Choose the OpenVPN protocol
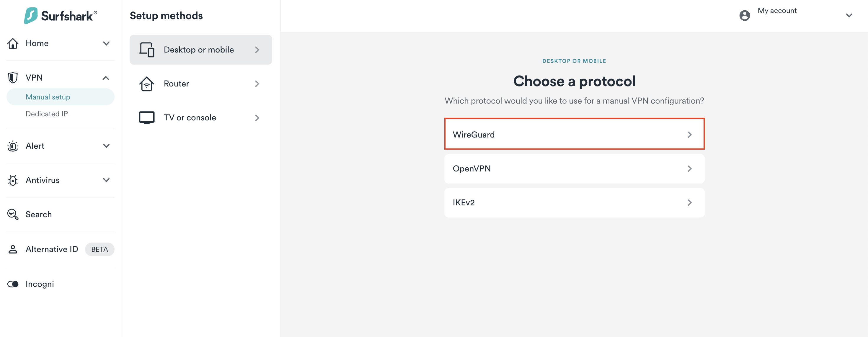868x337 pixels. (574, 169)
